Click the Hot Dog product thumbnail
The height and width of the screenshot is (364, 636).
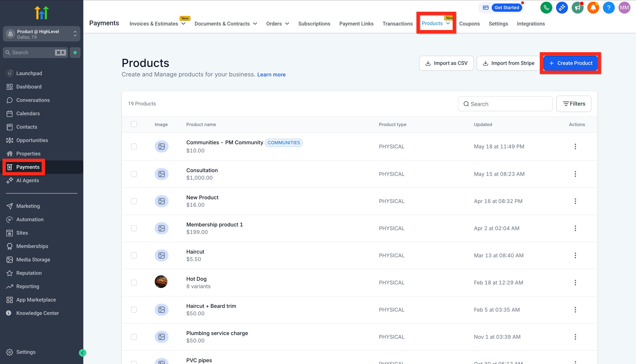161,282
